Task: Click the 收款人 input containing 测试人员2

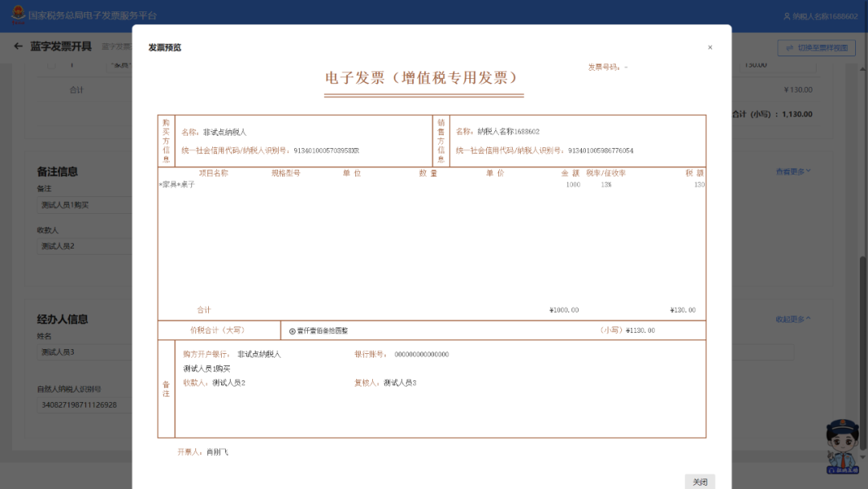Action: coord(84,246)
